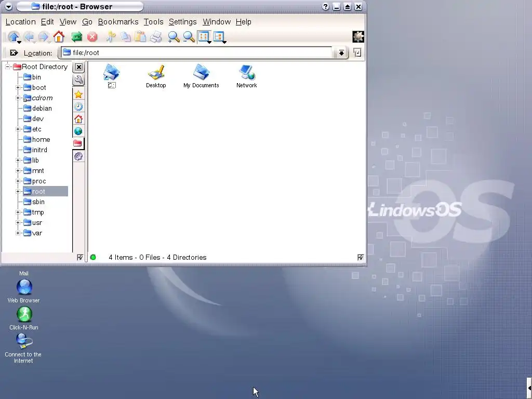
Task: Expand the mnt folder tree node
Action: [x=18, y=170]
